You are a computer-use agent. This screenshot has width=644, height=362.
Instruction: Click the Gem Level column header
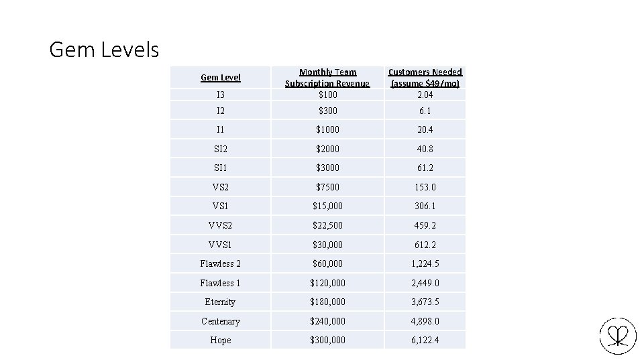click(x=221, y=77)
